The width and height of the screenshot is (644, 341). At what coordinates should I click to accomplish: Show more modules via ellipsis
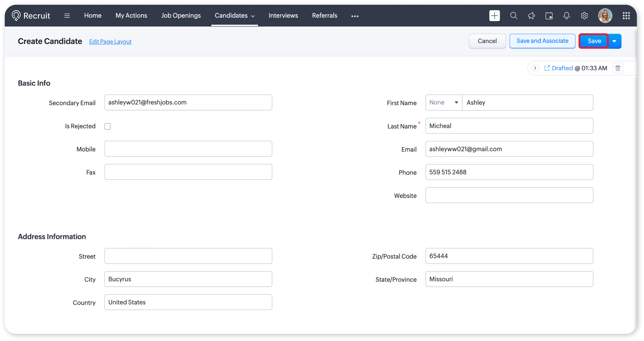tap(355, 16)
